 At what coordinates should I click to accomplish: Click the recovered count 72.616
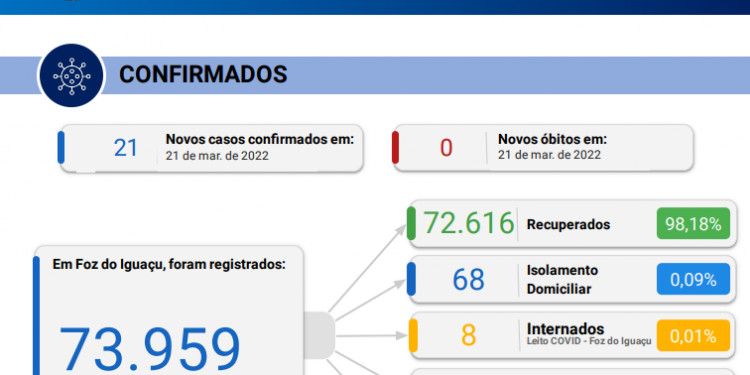pos(469,223)
